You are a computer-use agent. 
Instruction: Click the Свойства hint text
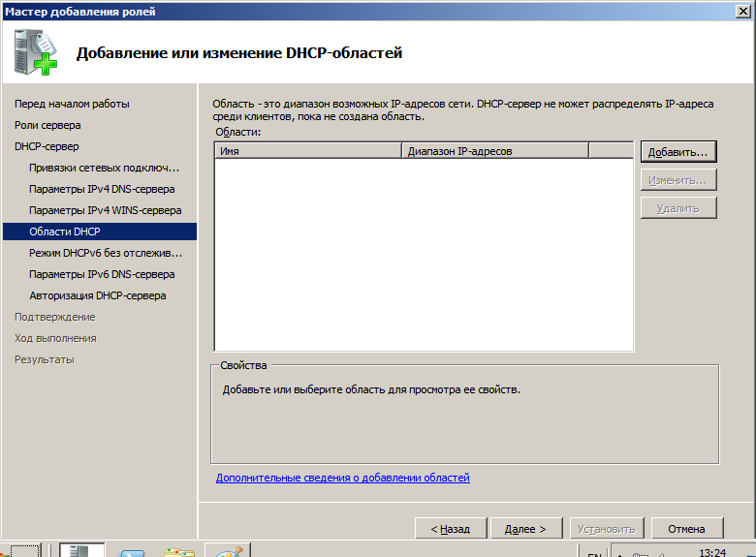pos(371,389)
